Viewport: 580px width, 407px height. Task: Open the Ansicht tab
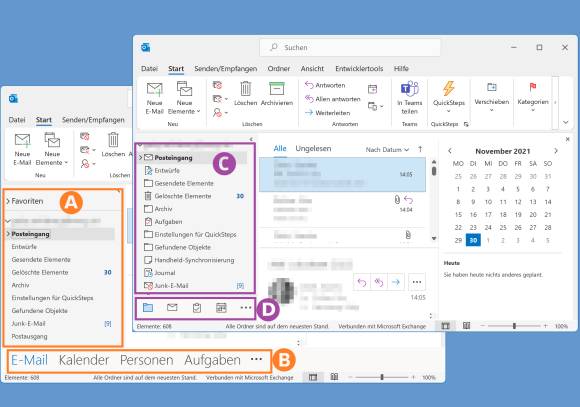pos(312,68)
